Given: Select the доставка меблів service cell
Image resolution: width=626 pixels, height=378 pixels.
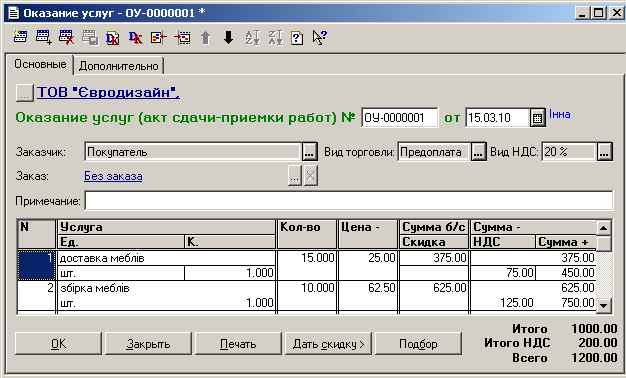Looking at the screenshot, I should 167,258.
